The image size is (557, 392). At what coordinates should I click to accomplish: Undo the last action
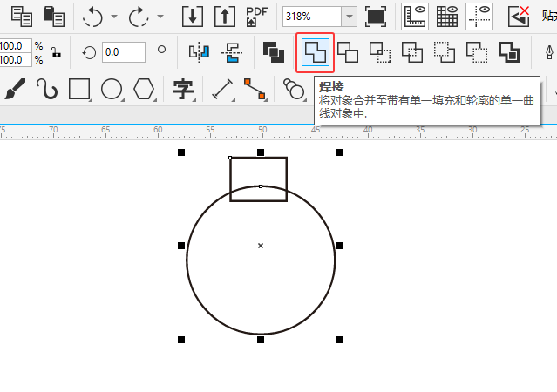(x=92, y=17)
